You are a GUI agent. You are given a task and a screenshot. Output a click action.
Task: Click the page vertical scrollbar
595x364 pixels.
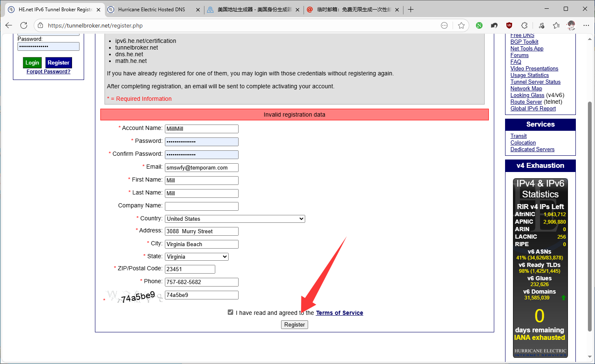click(590, 216)
